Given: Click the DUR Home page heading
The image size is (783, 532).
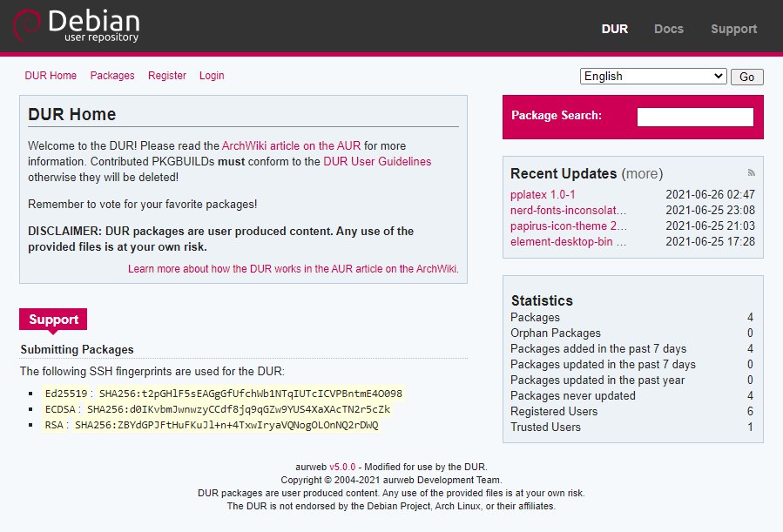Looking at the screenshot, I should (x=72, y=114).
